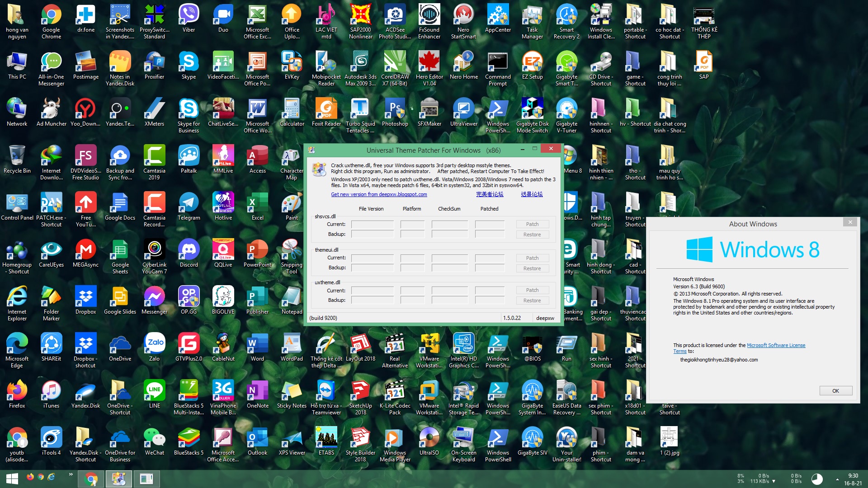Open the This PC desktop icon

(x=17, y=65)
